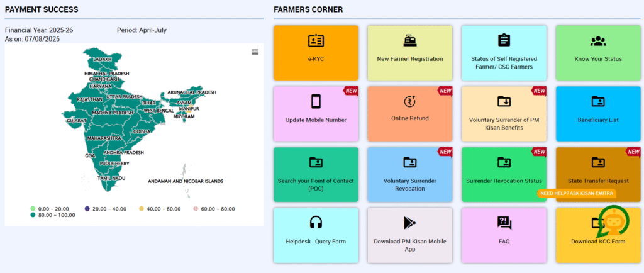Open Status of Self Registered Farmer tile

504,53
